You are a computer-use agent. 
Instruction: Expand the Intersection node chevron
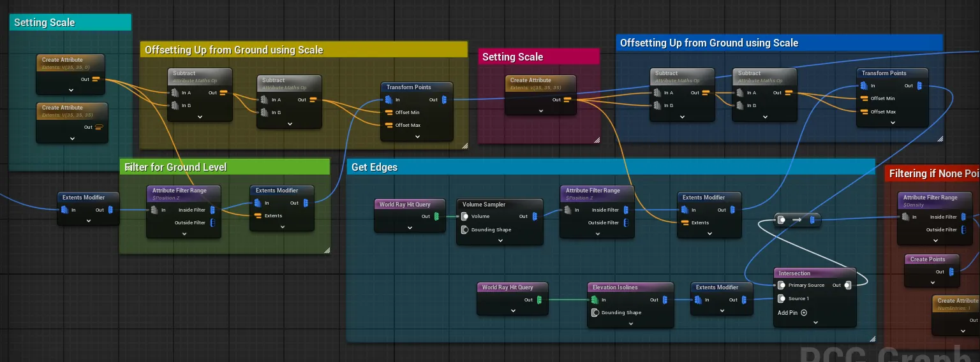(815, 322)
